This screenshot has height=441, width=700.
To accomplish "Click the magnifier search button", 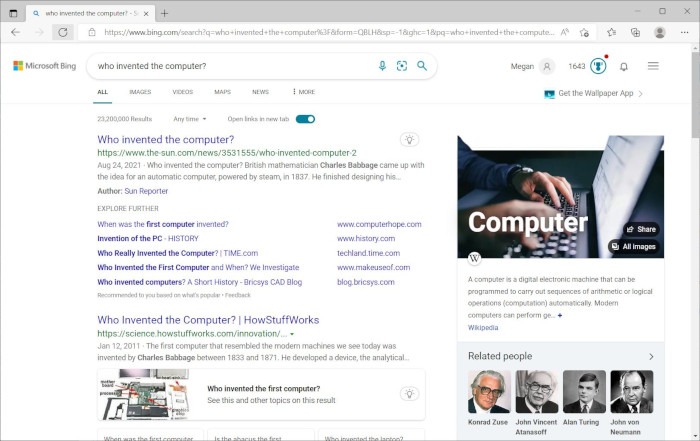I will point(422,66).
